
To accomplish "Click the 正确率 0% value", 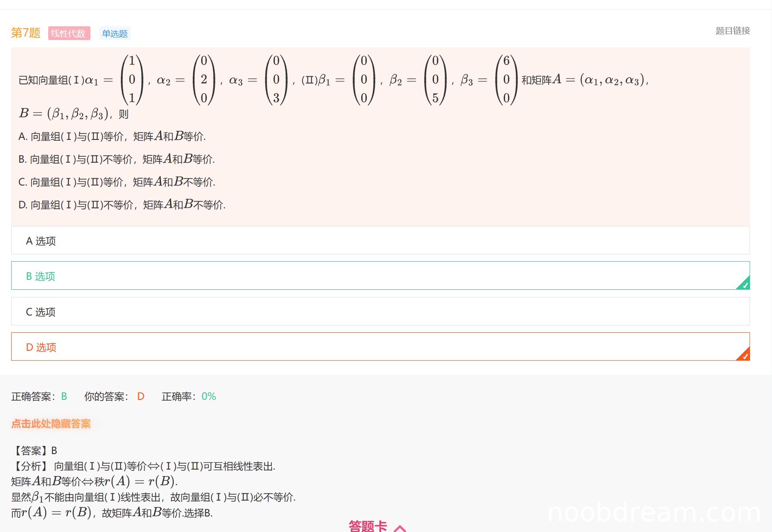I will [x=209, y=396].
